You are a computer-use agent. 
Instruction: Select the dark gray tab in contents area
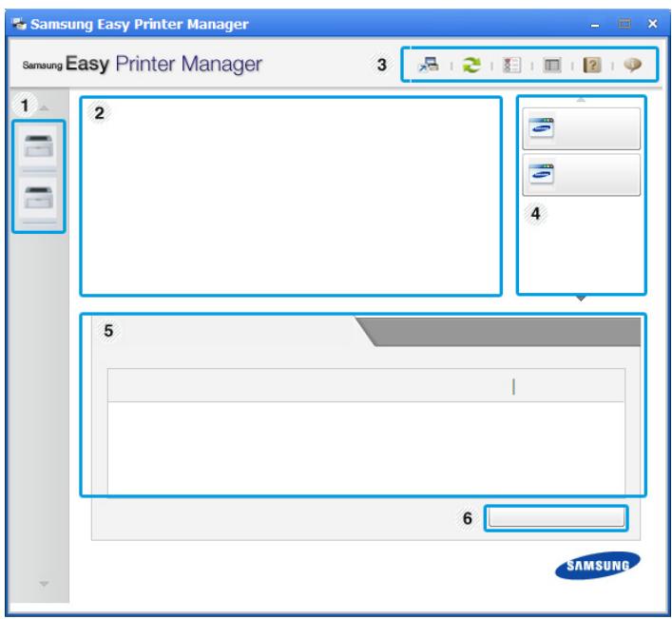[502, 331]
